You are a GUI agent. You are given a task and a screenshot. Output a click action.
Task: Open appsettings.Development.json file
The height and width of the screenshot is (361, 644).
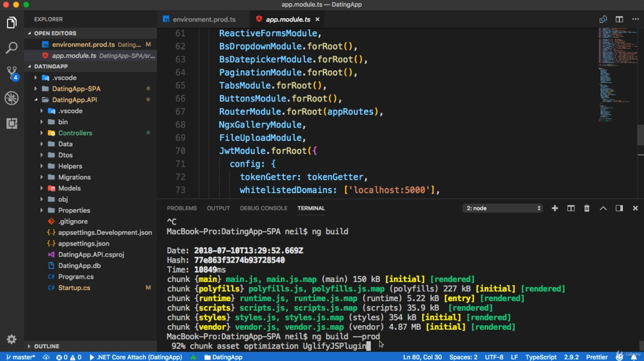90,232
